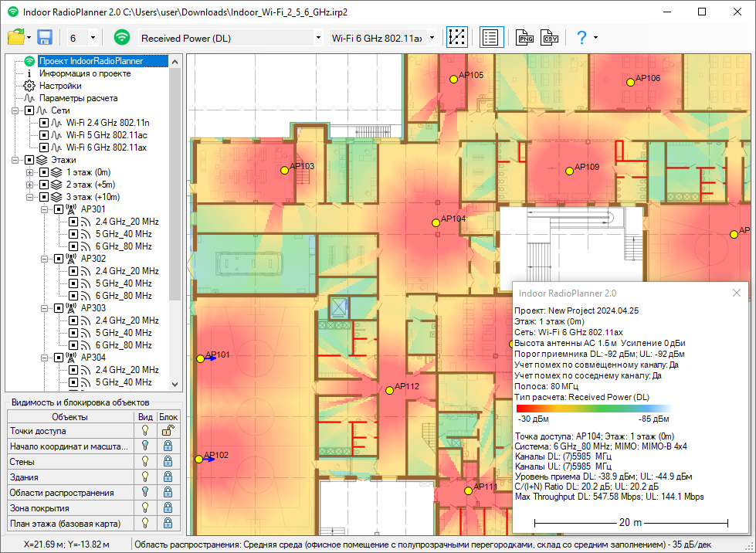Click the dotted-square measurement points toolbar icon
Screen dimensions: 756x553
[457, 38]
